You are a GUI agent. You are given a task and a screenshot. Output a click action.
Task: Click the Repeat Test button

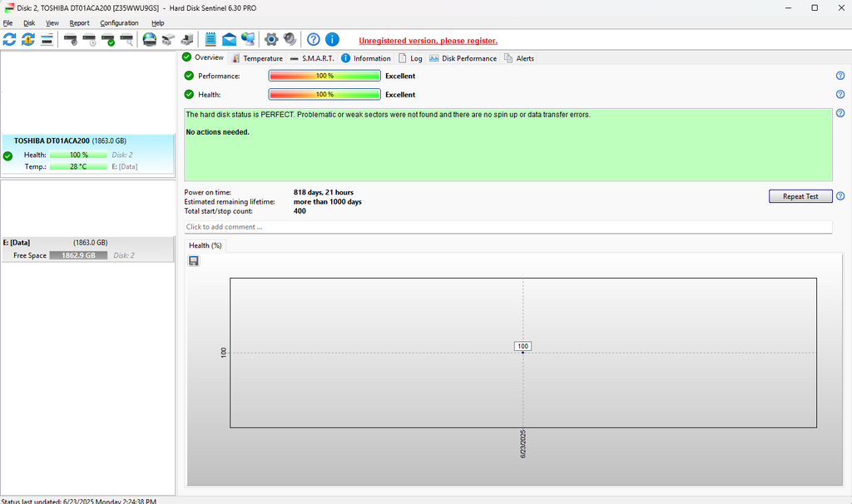point(800,196)
